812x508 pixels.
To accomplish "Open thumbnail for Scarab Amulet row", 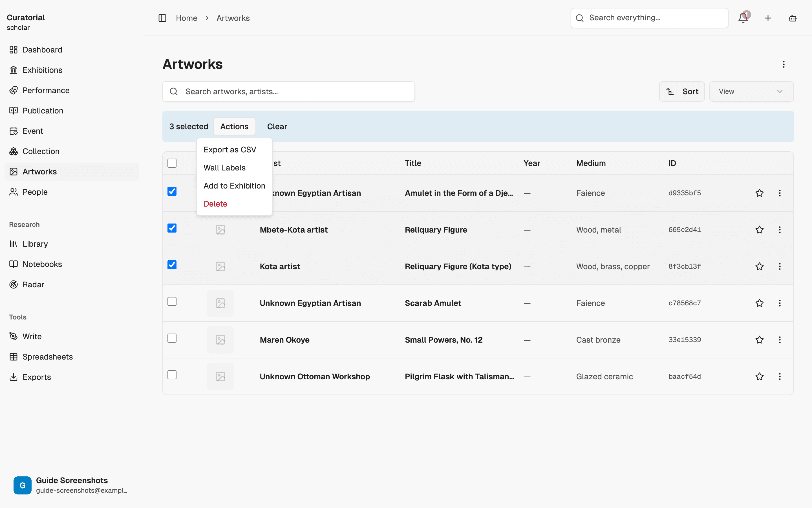I will pyautogui.click(x=220, y=303).
